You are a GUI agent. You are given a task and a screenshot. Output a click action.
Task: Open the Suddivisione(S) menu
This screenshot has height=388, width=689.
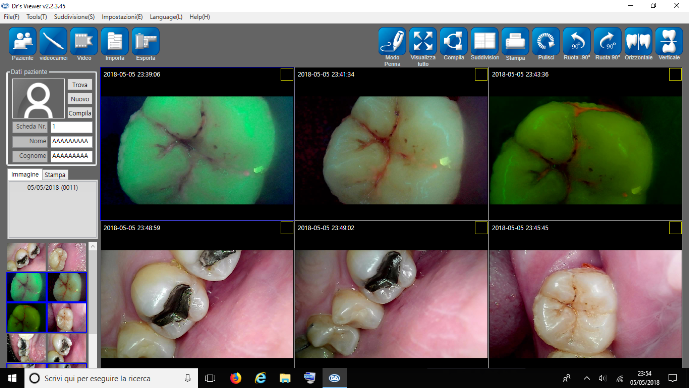click(x=74, y=17)
